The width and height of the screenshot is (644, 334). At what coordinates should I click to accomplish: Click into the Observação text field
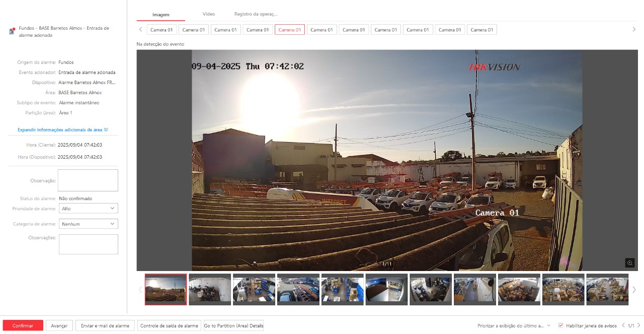tap(88, 180)
